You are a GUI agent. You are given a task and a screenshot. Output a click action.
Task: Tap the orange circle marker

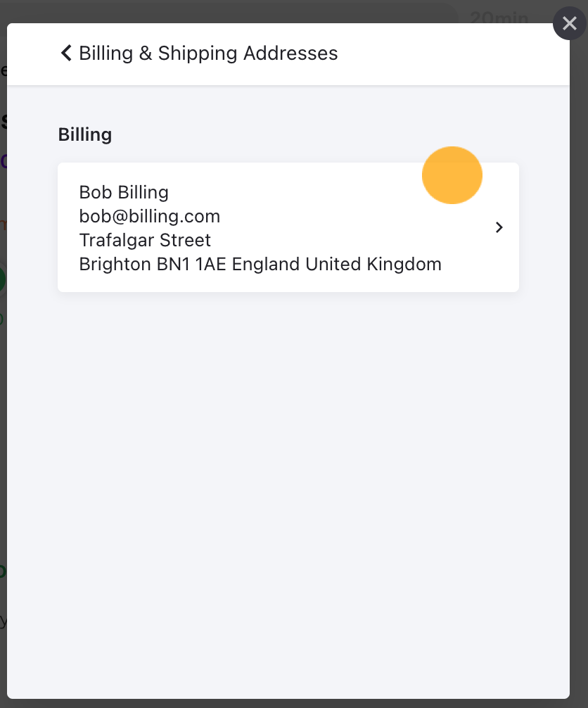tap(452, 175)
